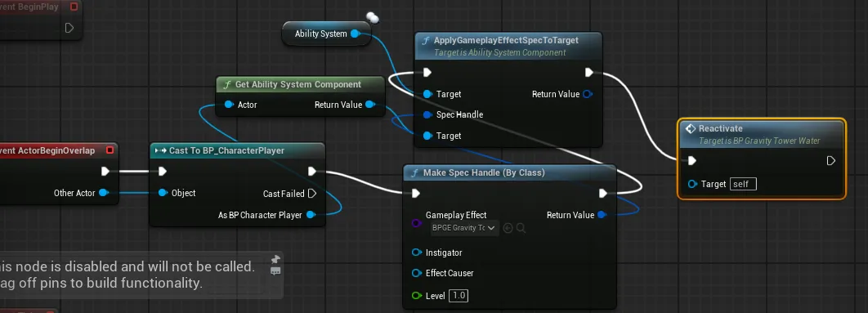The image size is (868, 313).
Task: Click the Ability System variable output pin
Action: point(355,34)
